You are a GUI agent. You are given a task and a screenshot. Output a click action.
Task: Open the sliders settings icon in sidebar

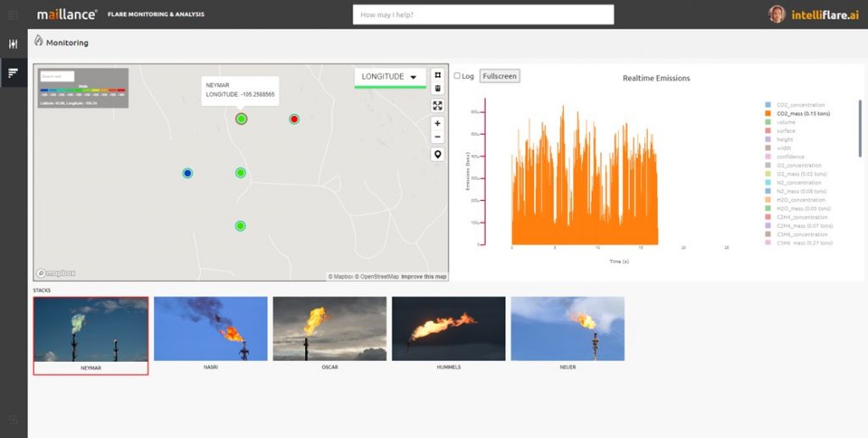click(x=14, y=44)
